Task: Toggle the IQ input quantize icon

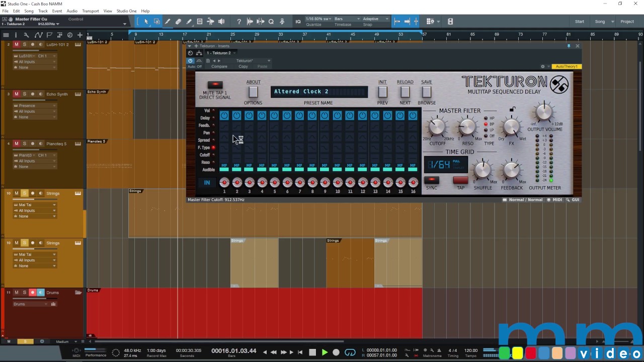Action: [298, 22]
